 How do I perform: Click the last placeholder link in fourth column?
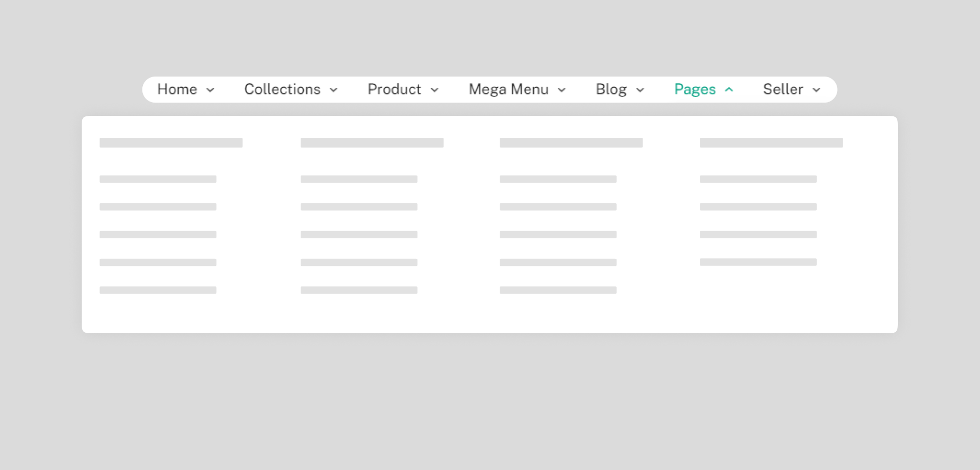pos(758,262)
